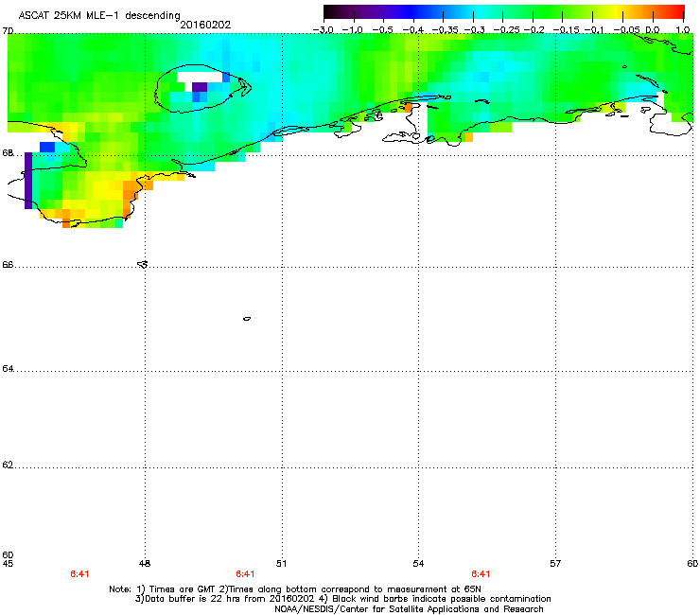The width and height of the screenshot is (700, 615).
Task: Click the date label 20160202 under title
Action: point(205,25)
